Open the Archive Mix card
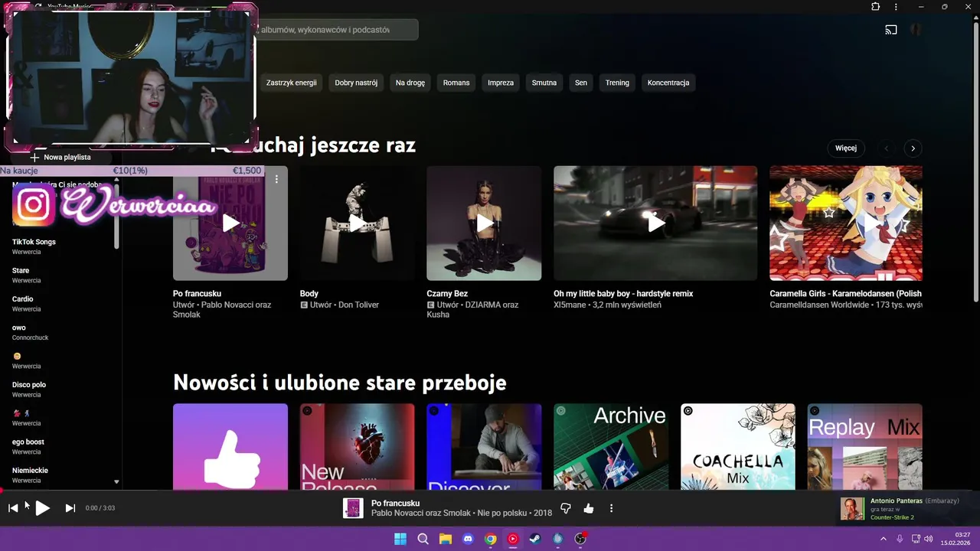Viewport: 980px width, 551px height. (x=611, y=447)
